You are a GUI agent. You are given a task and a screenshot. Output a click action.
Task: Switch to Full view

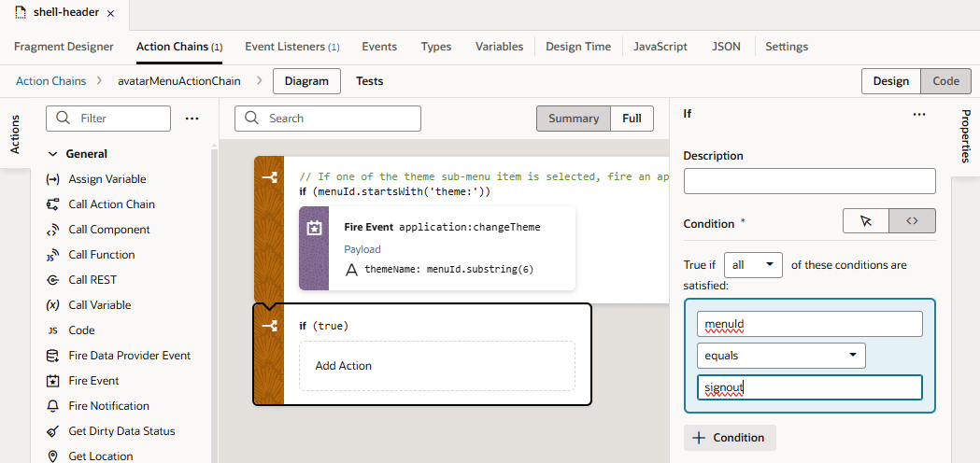tap(632, 119)
